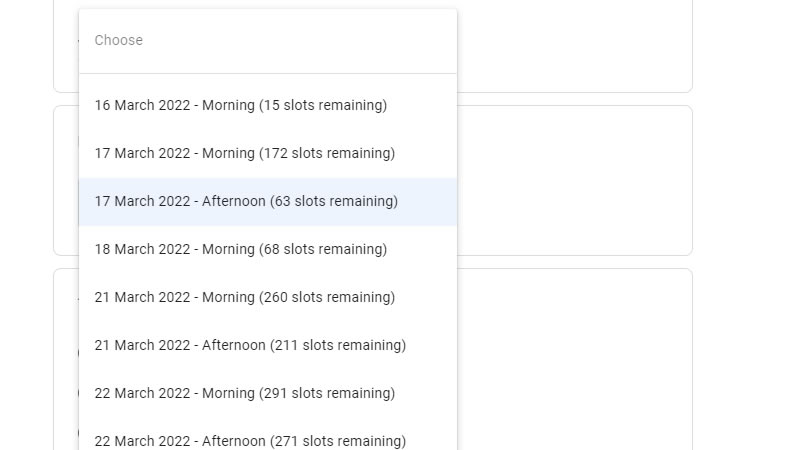Choose 17 March 2022 Morning option
The height and width of the screenshot is (450, 800).
[x=245, y=153]
